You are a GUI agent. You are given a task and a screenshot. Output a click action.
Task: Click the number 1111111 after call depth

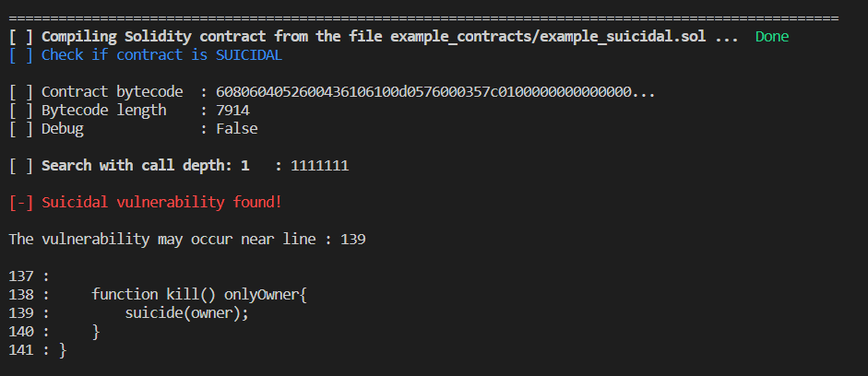[319, 166]
